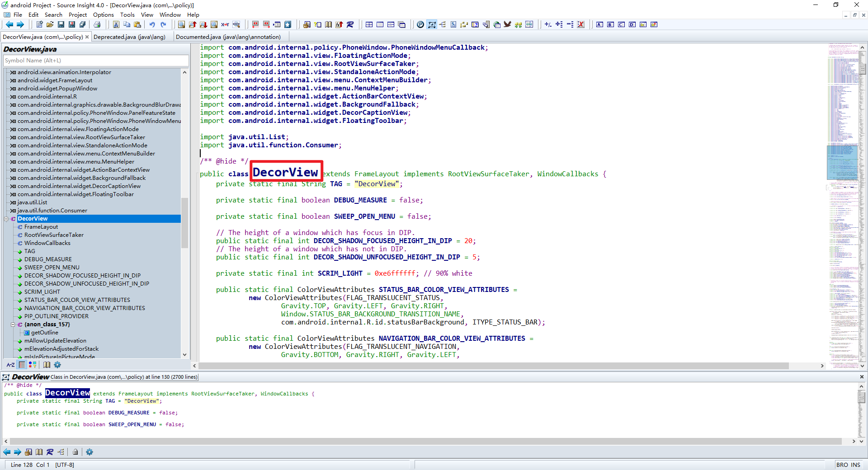Click the Relation Window tree icon in main toolbar
Image resolution: width=868 pixels, height=470 pixels.
443,24
